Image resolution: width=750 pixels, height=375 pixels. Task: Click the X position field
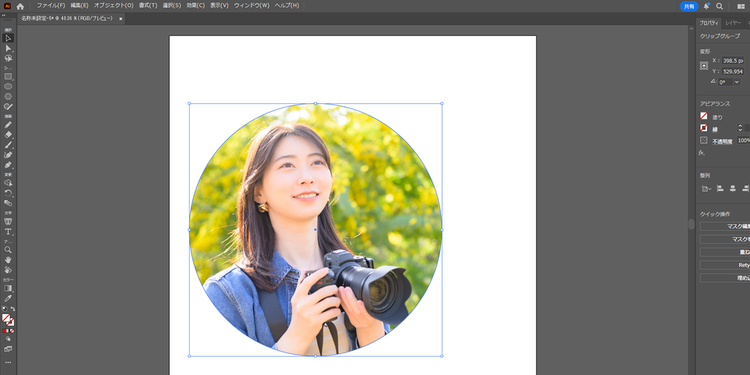click(733, 61)
